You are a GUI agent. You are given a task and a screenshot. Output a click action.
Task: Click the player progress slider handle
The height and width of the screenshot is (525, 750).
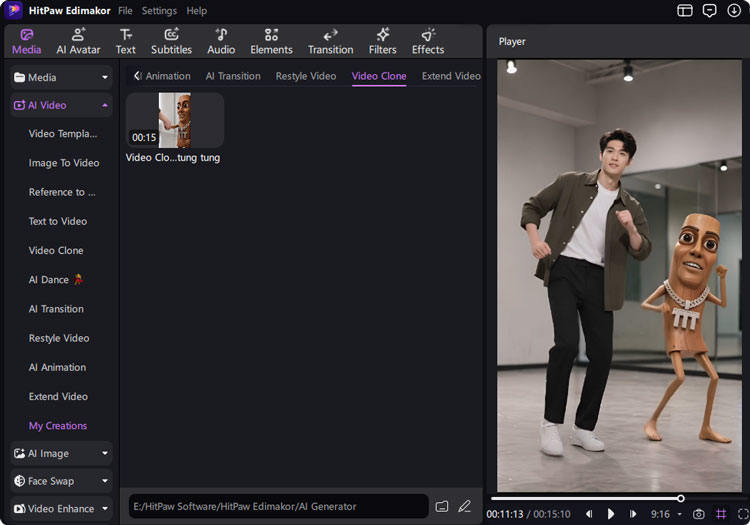pos(681,499)
